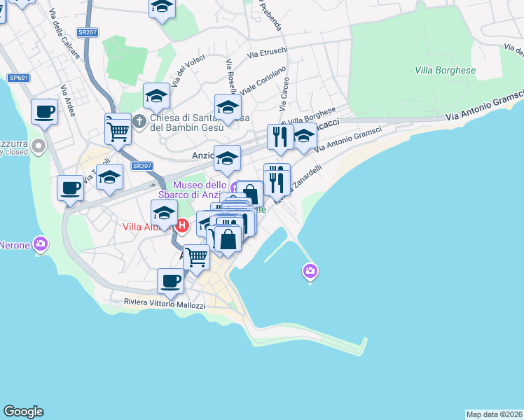Open the restaurant marker on Riviera Zanardelli
The image size is (524, 420).
tap(277, 185)
